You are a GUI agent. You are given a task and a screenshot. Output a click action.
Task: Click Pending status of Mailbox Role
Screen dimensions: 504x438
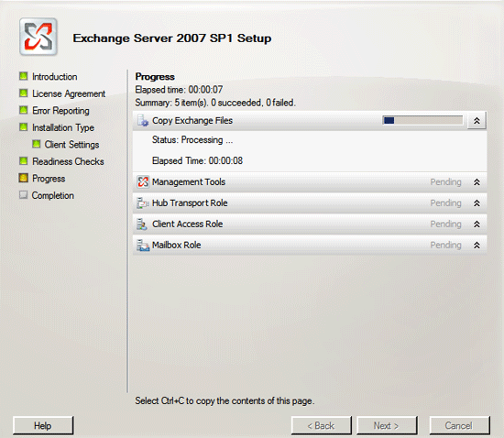pyautogui.click(x=446, y=246)
